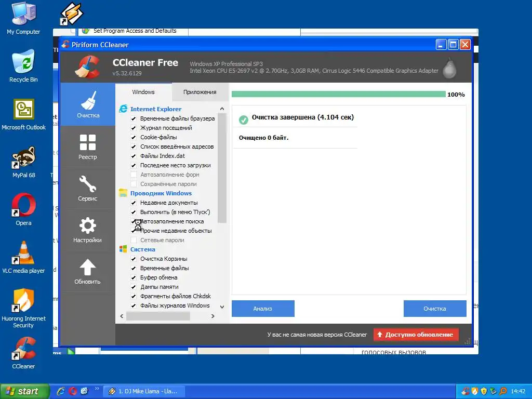The width and height of the screenshot is (532, 399).
Task: Click the red Доступно обновление button
Action: pyautogui.click(x=416, y=335)
